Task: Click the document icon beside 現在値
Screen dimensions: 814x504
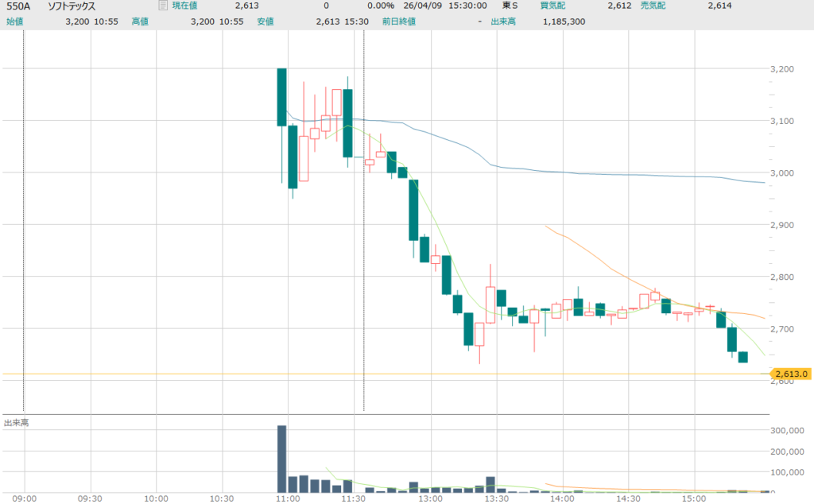Action: pyautogui.click(x=163, y=6)
